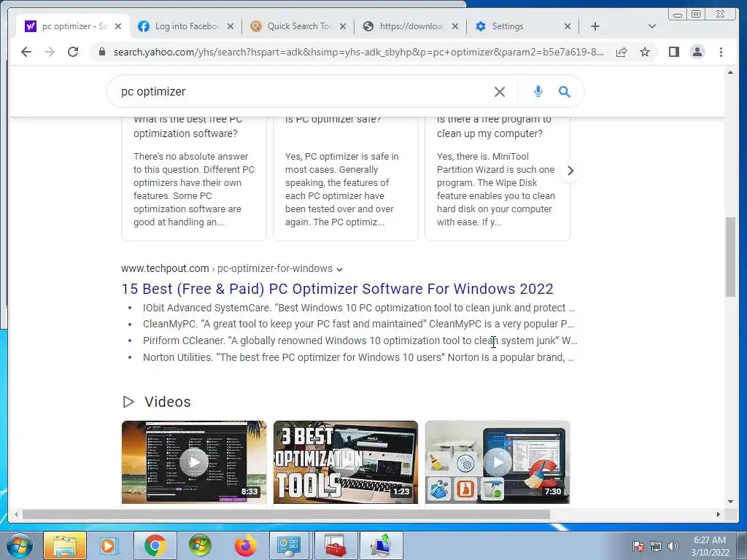
Task: Open the green Windows-logo taskbar app
Action: tap(200, 545)
